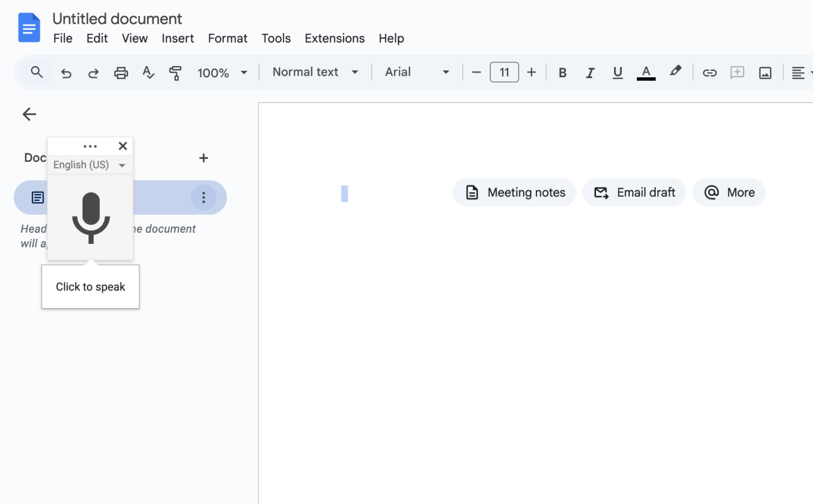This screenshot has width=813, height=504.
Task: Open the Tools menu
Action: pos(276,38)
